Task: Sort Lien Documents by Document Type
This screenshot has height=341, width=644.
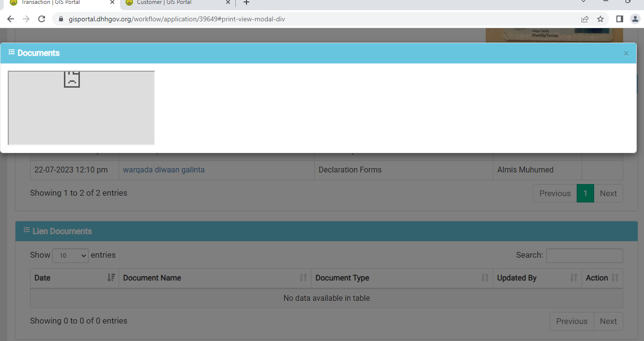Action: (402, 278)
